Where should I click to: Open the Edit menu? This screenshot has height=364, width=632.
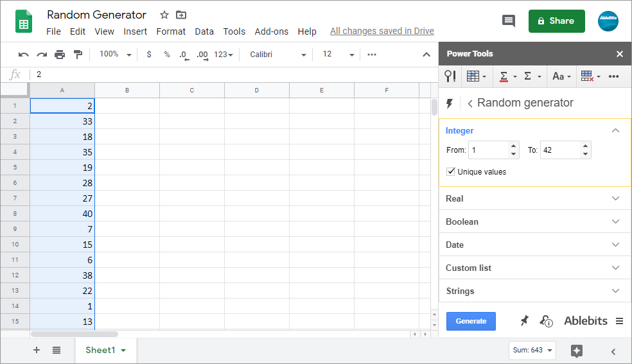(x=77, y=31)
